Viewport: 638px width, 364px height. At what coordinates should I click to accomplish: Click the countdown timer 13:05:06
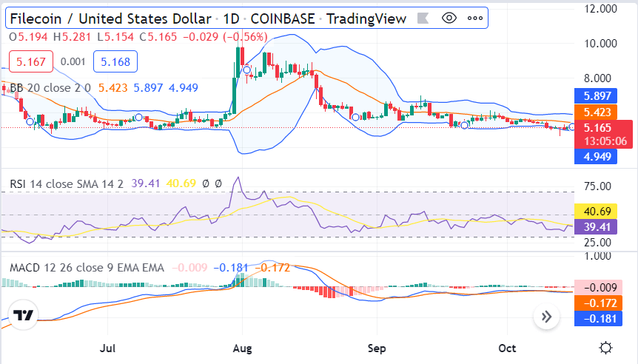coord(605,141)
